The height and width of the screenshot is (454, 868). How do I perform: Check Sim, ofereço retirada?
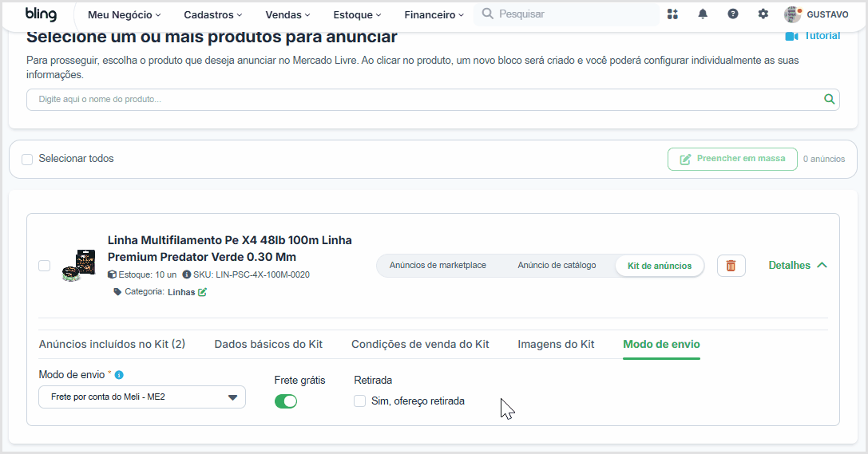click(360, 401)
